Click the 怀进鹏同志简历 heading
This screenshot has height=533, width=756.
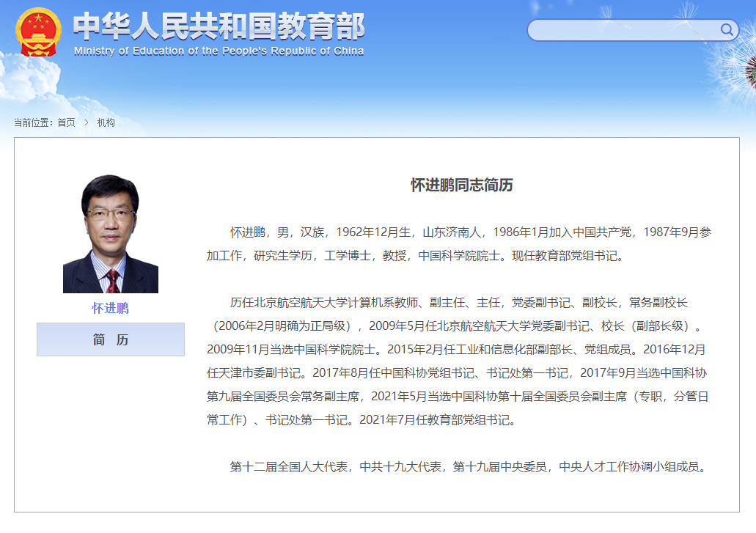461,185
